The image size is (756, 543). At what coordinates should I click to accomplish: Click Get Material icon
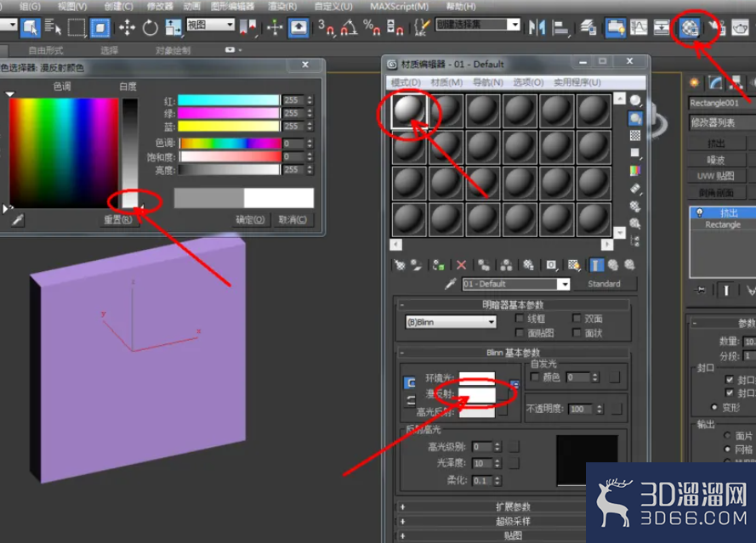[399, 264]
